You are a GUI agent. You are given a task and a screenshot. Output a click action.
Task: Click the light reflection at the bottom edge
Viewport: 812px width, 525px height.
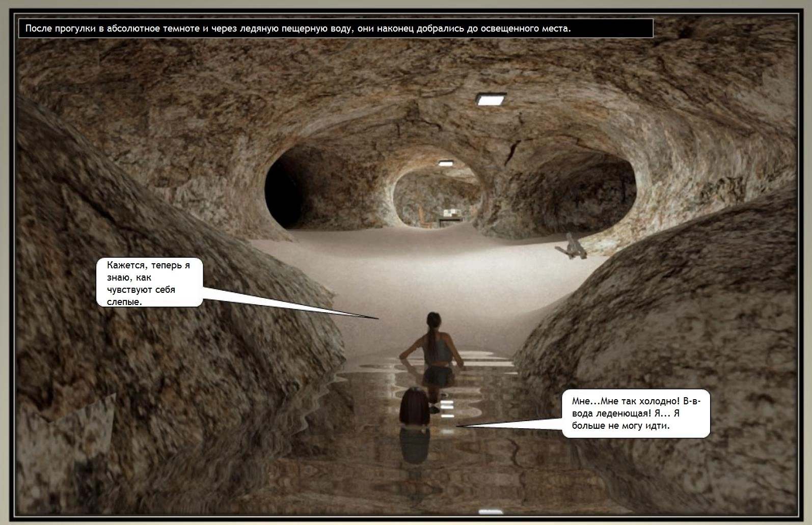click(490, 511)
